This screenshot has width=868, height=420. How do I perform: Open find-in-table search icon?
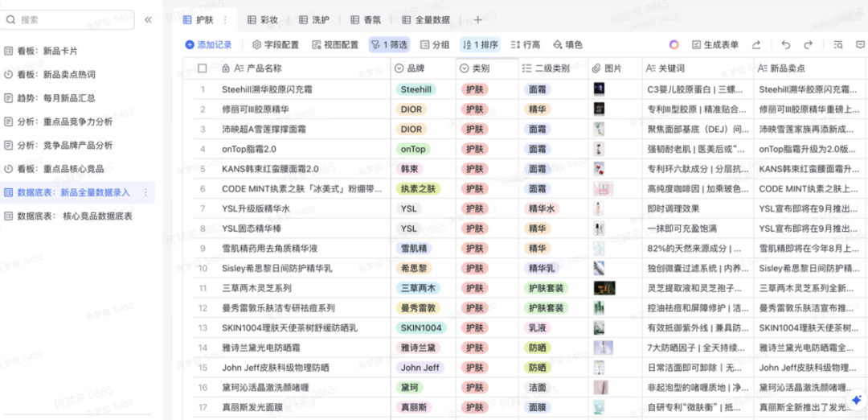click(838, 45)
